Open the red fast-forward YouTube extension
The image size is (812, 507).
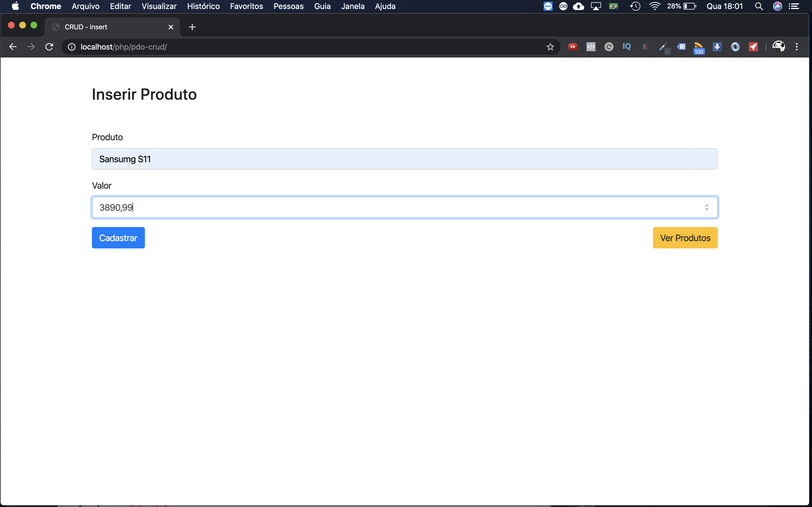tap(573, 47)
